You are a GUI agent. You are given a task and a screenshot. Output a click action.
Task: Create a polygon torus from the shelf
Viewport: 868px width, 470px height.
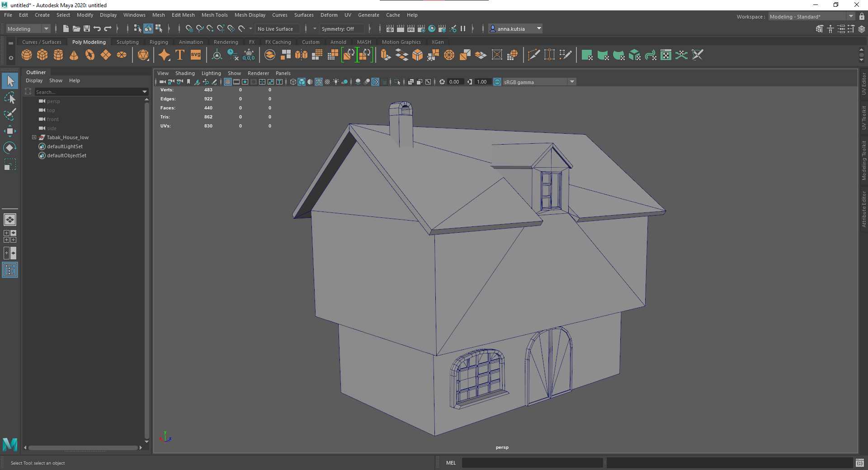click(90, 55)
